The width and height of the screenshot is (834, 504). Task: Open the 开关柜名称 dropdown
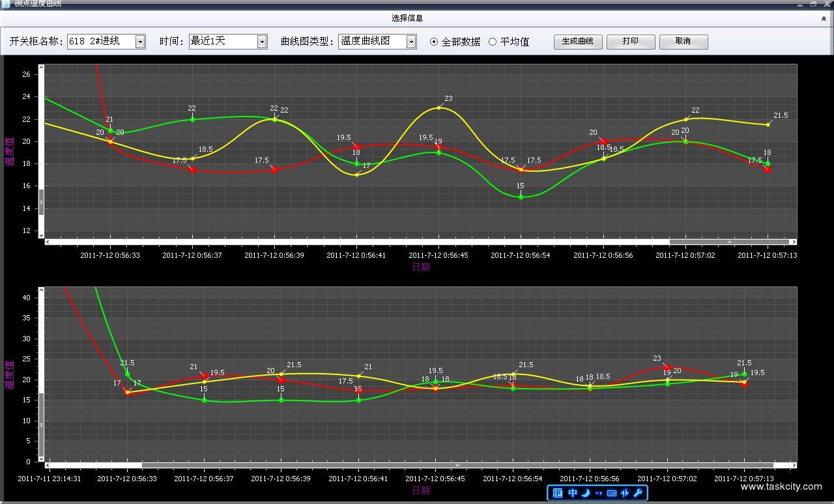140,42
